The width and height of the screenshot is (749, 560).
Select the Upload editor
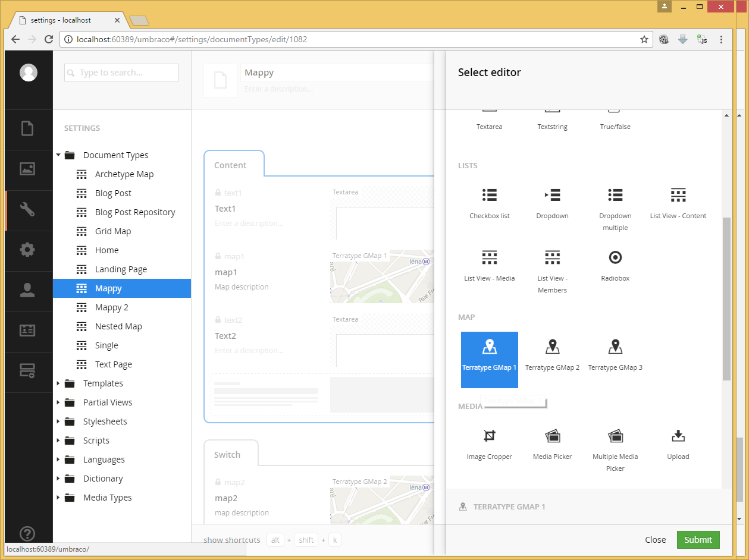tap(678, 445)
